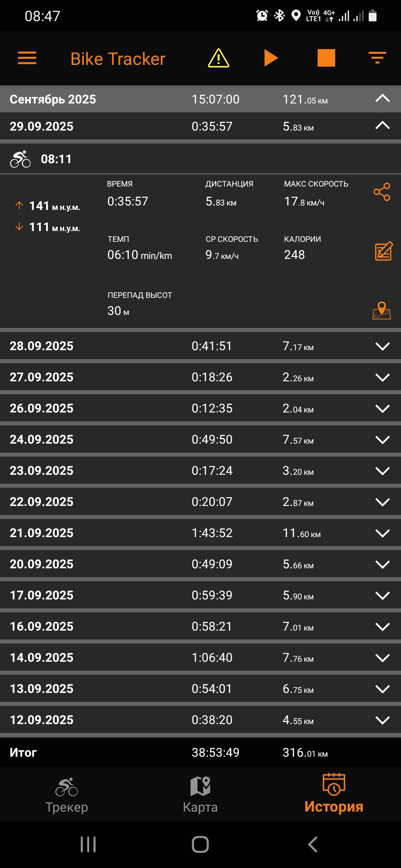The width and height of the screenshot is (401, 868).
Task: Tap the cyclist icon next to 08:11
Action: point(20,159)
